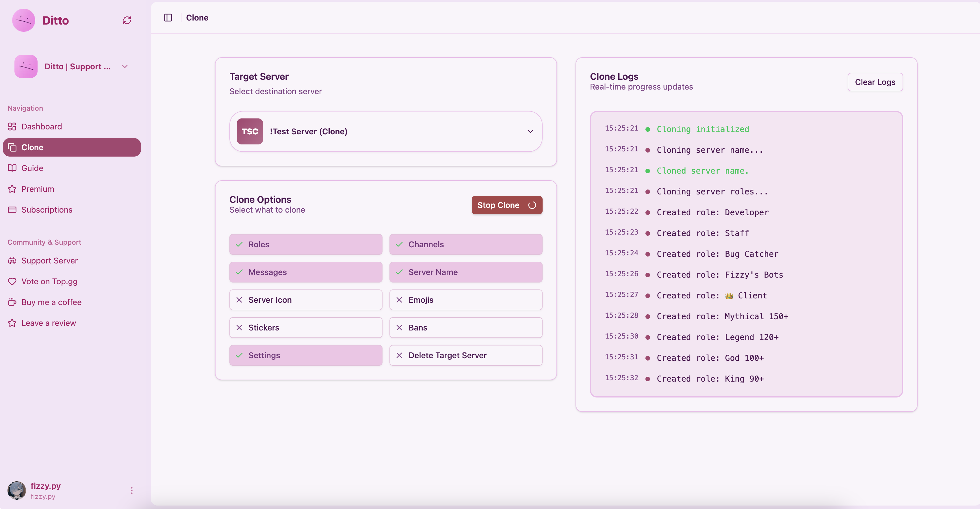This screenshot has height=509, width=980.
Task: Open user options three-dot menu
Action: (x=132, y=490)
